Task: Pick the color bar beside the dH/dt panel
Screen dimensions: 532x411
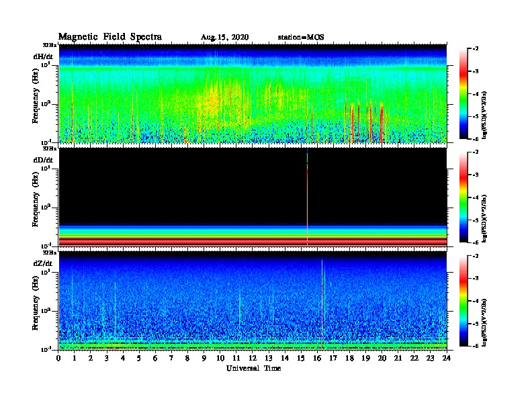Action: [x=463, y=94]
